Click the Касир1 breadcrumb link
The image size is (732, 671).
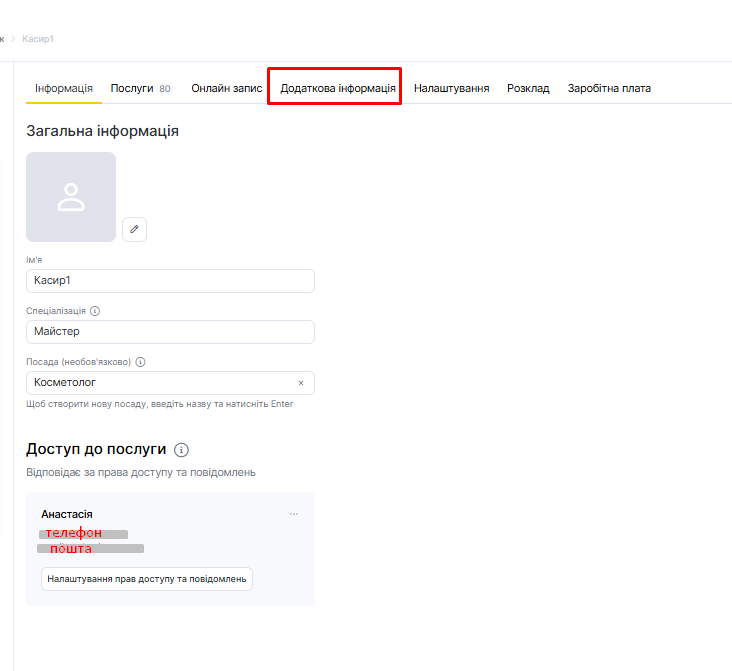pyautogui.click(x=38, y=39)
